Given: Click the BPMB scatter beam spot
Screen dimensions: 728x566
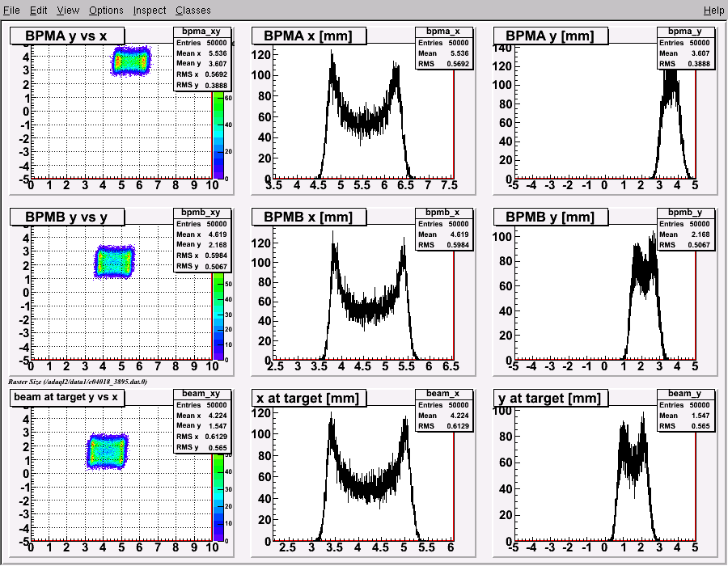Looking at the screenshot, I should pos(114,262).
